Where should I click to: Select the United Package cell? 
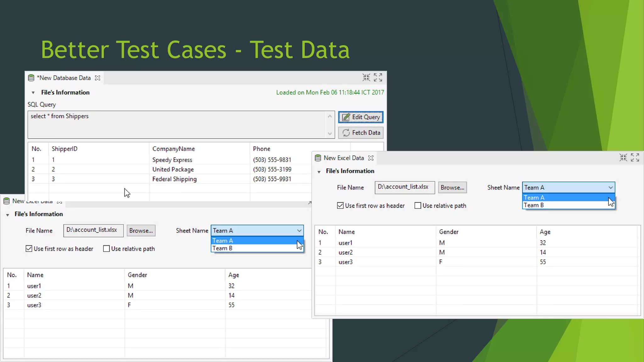click(173, 169)
